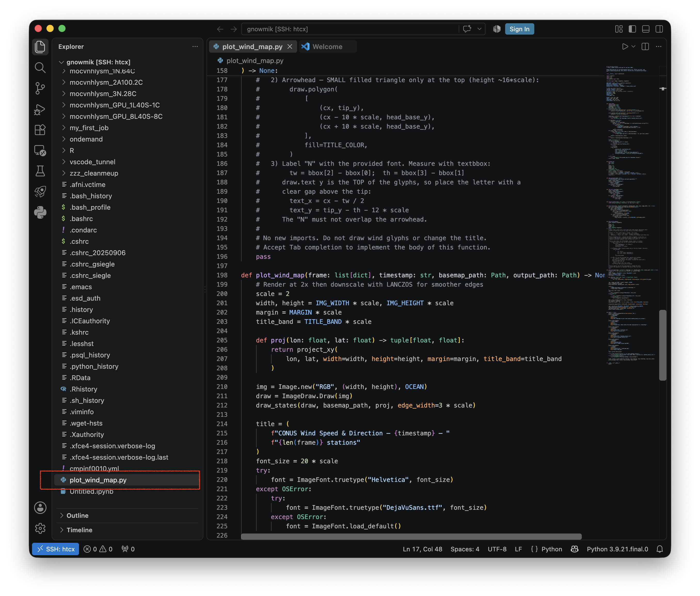
Task: Open the Testing beaker icon
Action: pos(40,171)
